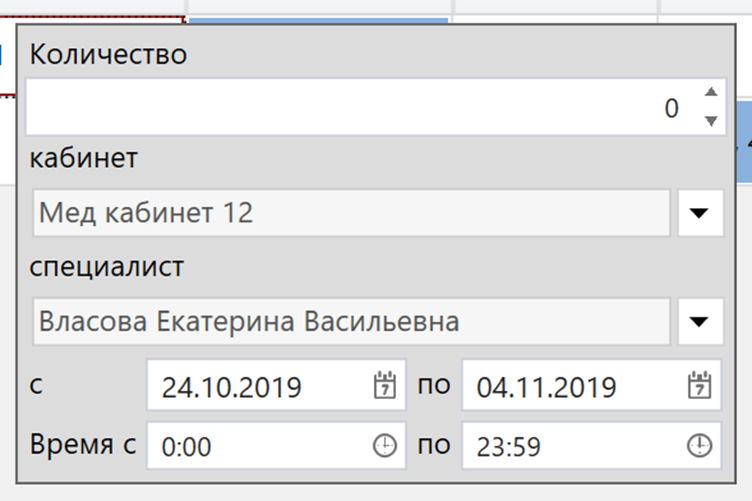Decrease Количество with the down arrow
This screenshot has height=501, width=752.
pyautogui.click(x=711, y=121)
